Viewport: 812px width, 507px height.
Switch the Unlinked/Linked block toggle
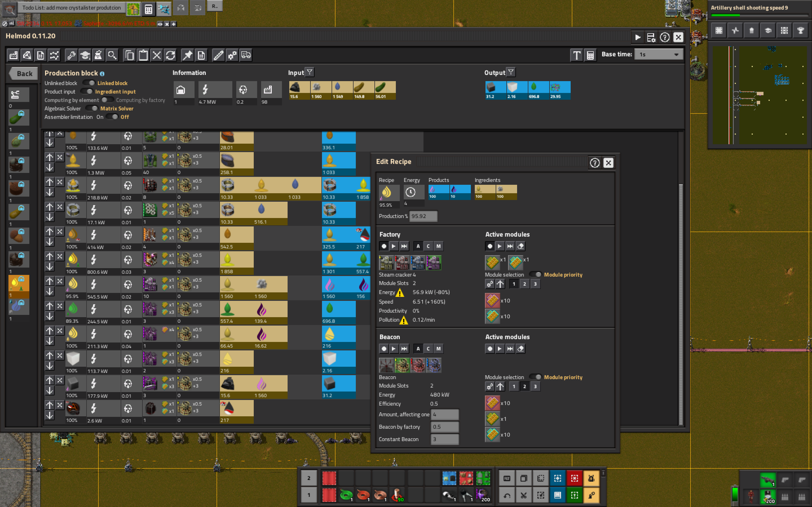89,83
